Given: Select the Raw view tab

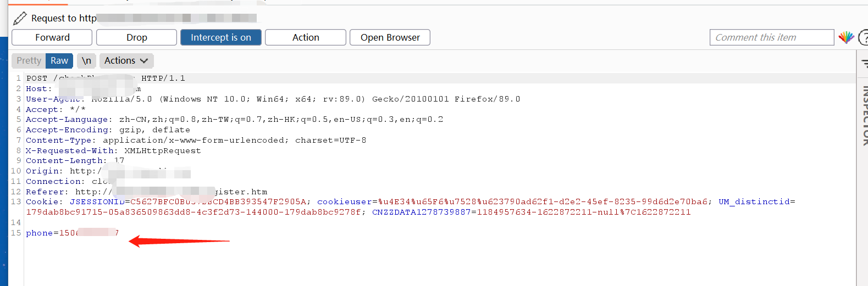Looking at the screenshot, I should coord(59,60).
